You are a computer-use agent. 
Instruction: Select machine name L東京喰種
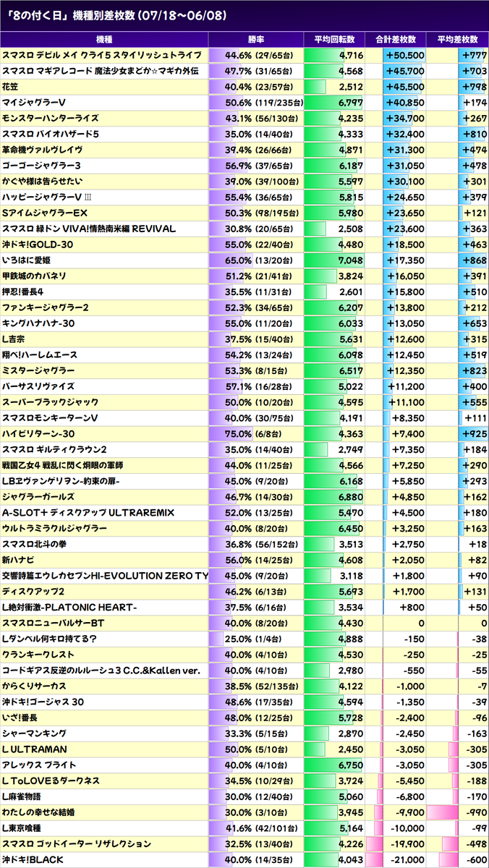pyautogui.click(x=22, y=828)
